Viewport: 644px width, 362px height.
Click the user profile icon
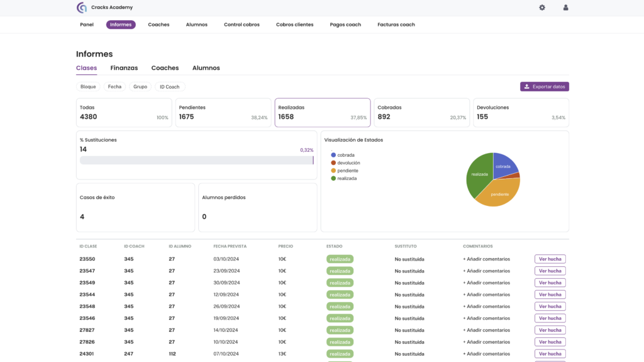(x=565, y=8)
